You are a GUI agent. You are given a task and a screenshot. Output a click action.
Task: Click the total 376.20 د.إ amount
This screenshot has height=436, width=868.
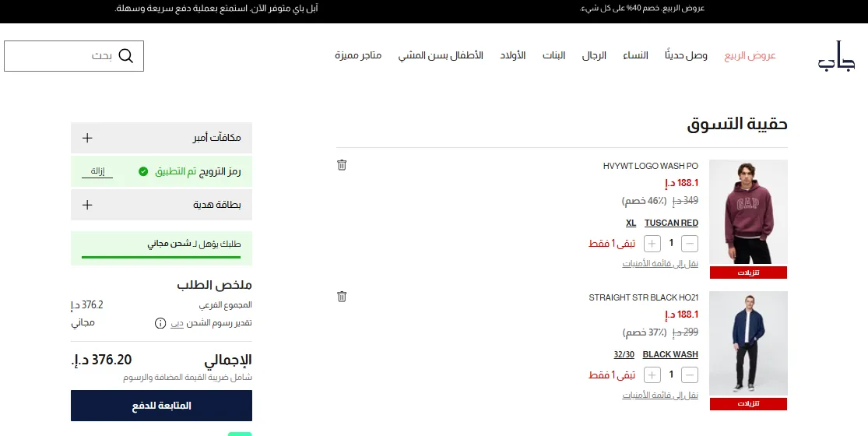pos(101,360)
